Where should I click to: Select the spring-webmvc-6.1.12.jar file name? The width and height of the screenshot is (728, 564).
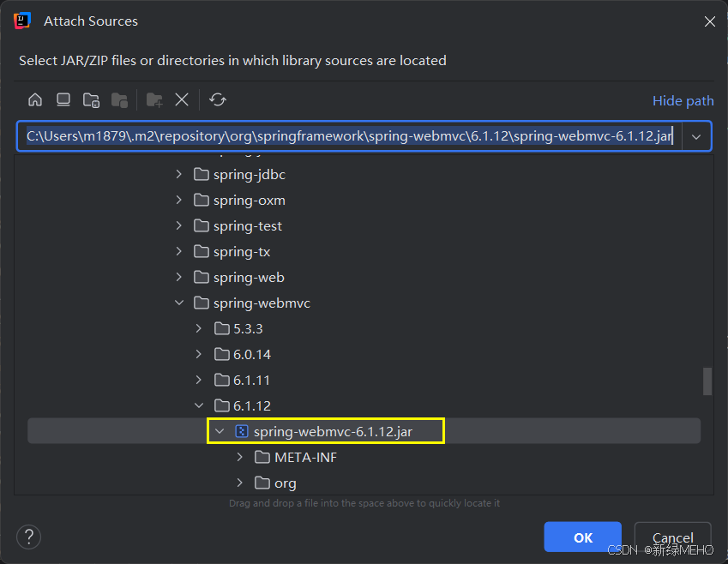click(x=333, y=432)
